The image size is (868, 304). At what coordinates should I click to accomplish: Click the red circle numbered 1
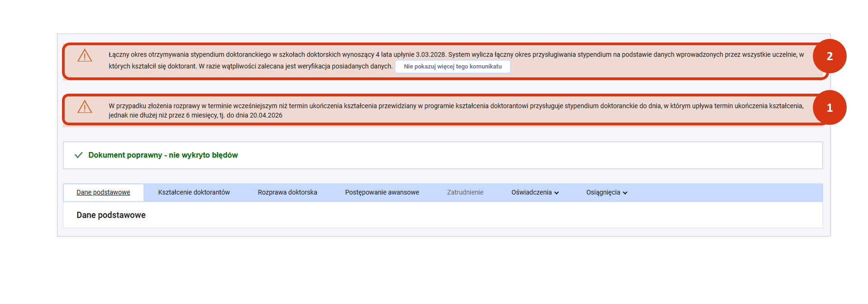pos(829,108)
